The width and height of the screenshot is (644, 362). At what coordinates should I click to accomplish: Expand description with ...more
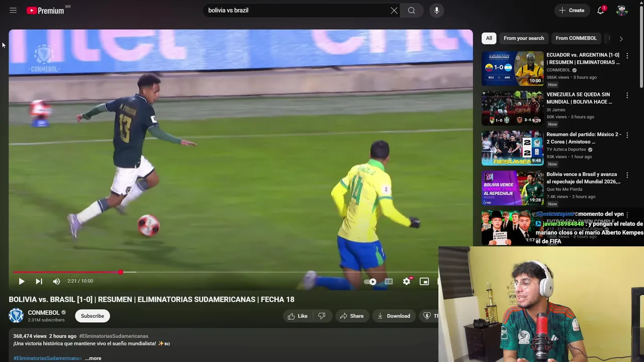(x=93, y=358)
